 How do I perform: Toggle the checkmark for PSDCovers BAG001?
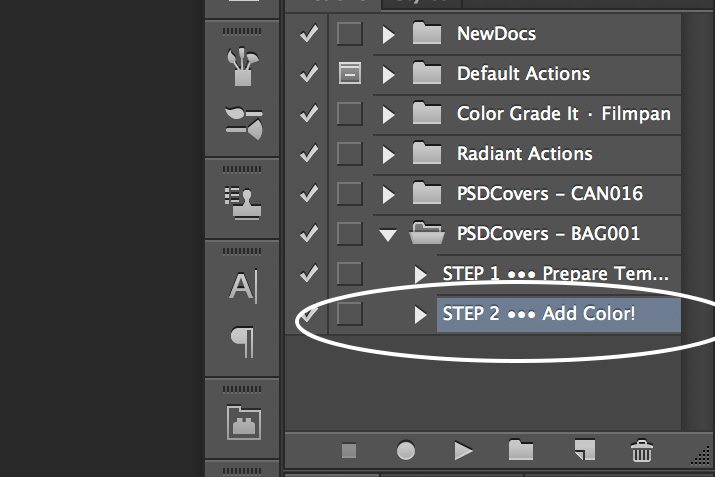[309, 233]
